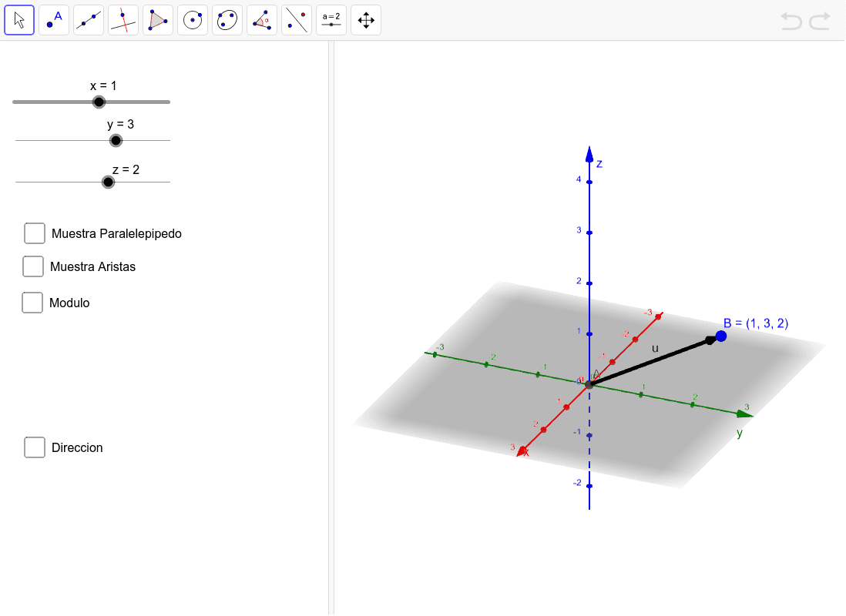Toggle the Modulo checkbox
The image size is (846, 616).
click(32, 303)
